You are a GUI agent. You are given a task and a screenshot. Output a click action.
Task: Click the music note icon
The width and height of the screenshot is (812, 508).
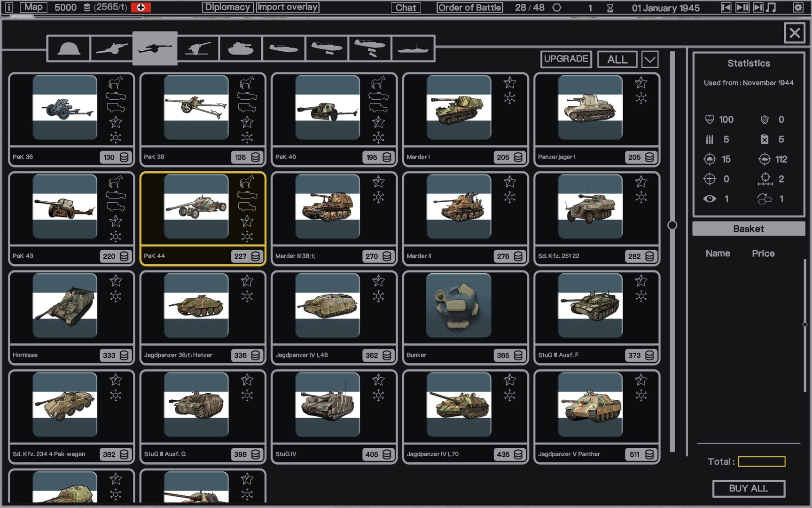(x=771, y=8)
